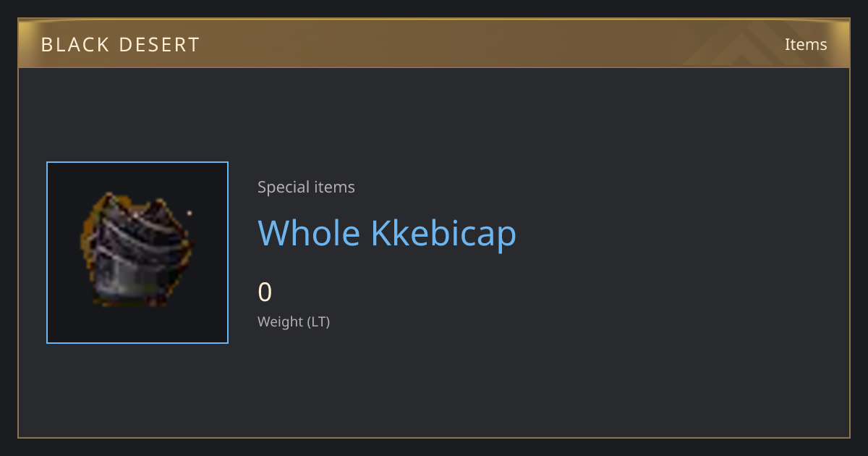Screen dimensions: 868x456
Task: Click the small sparkle dot beside the cap icon
Action: click(x=190, y=213)
